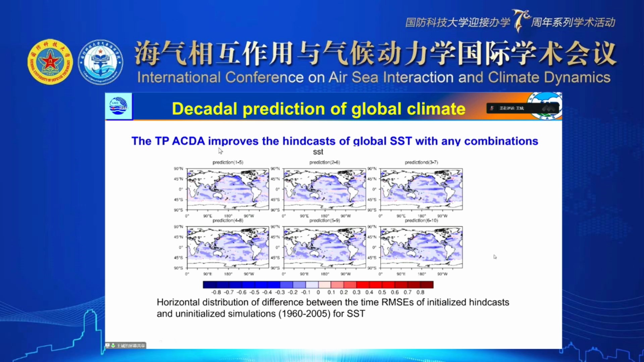This screenshot has width=644, height=362.
Task: Click the 'International Conference on Air Sea Interaction' banner text
Action: [x=374, y=77]
